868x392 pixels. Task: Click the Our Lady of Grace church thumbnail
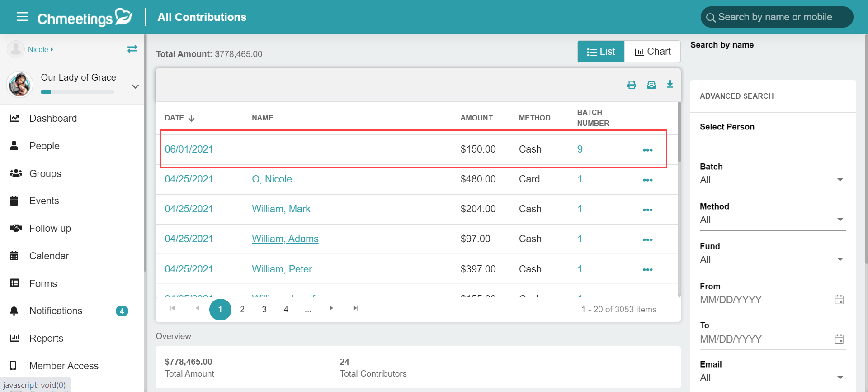(20, 84)
